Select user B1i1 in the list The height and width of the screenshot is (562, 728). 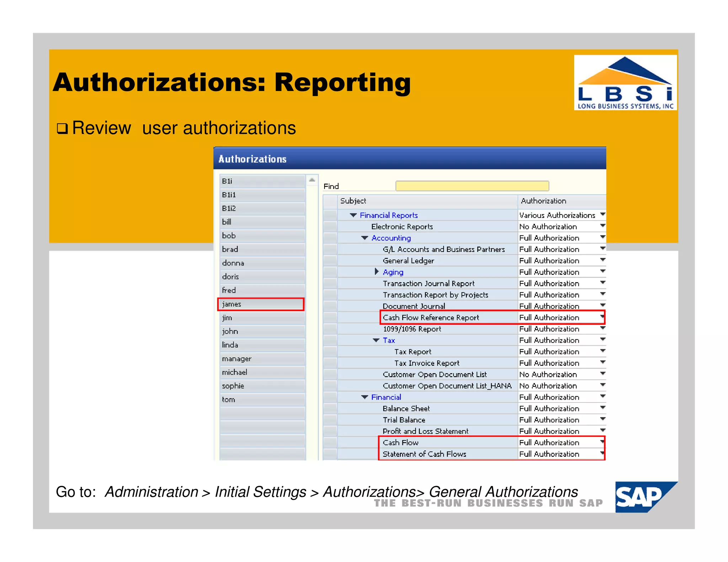click(262, 195)
